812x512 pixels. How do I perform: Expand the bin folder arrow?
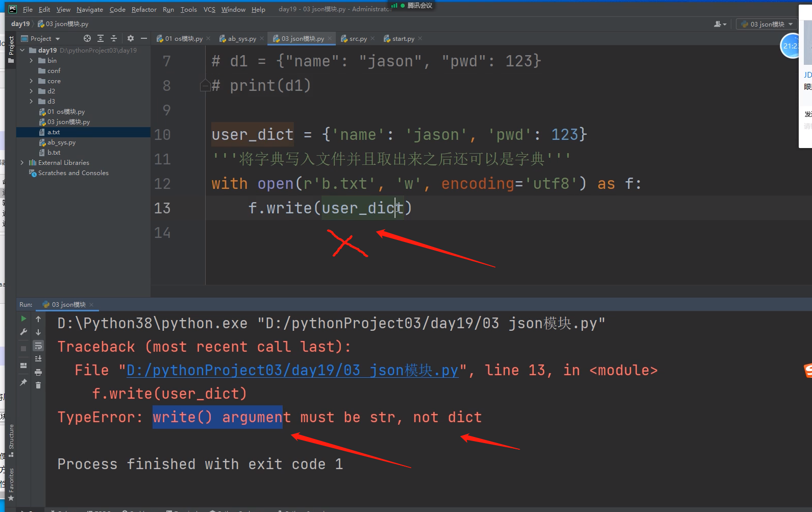31,60
